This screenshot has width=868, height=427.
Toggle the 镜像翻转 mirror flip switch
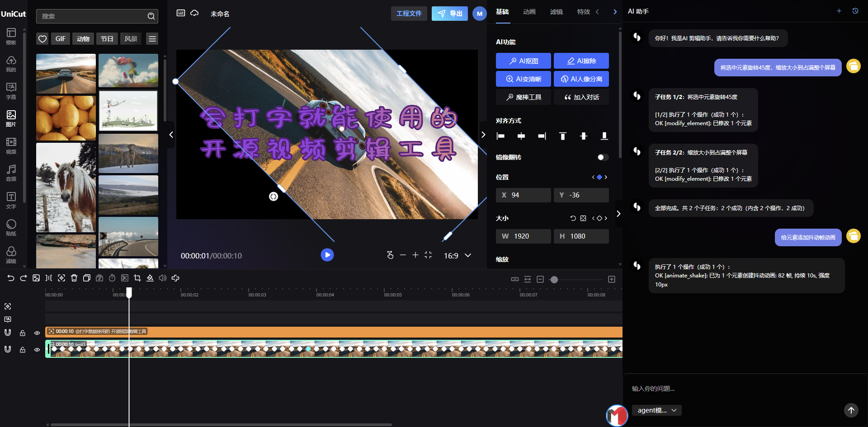603,157
